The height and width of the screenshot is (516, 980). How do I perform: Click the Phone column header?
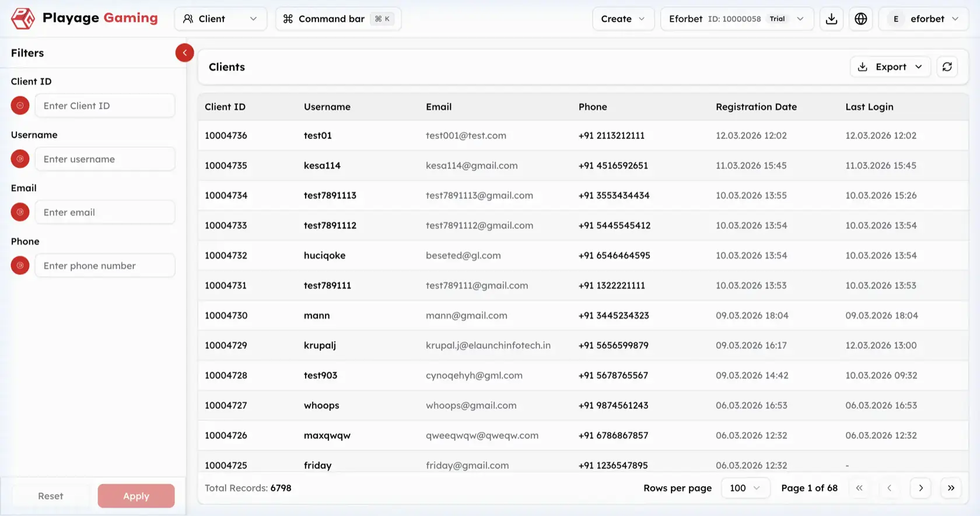[593, 107]
